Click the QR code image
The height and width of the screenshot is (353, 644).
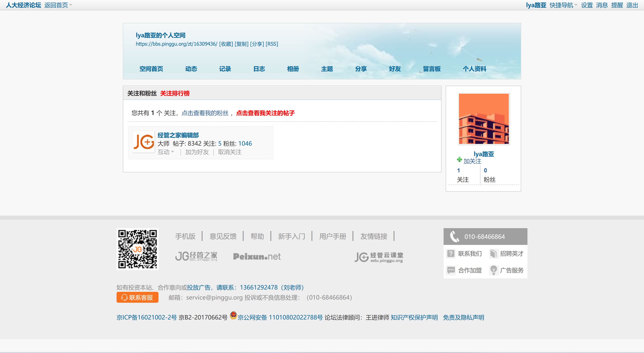click(x=137, y=249)
